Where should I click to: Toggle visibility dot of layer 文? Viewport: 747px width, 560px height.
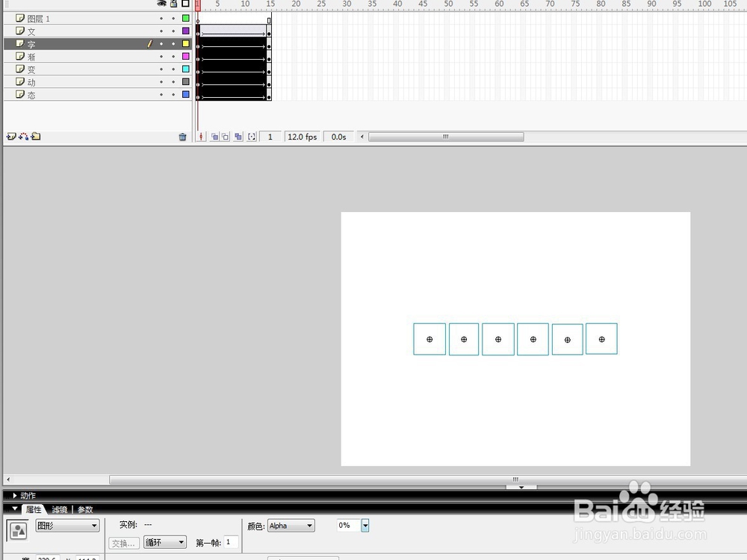pos(161,31)
